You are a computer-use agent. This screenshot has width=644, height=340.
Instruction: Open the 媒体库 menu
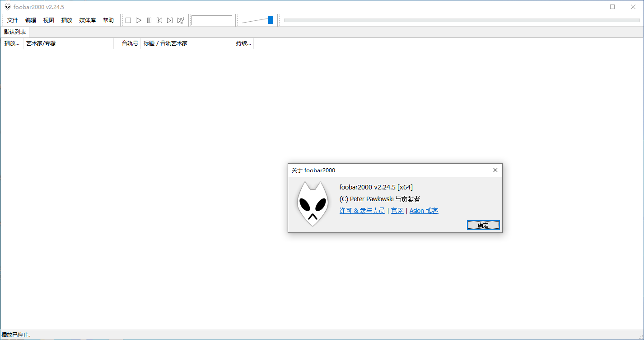pyautogui.click(x=88, y=20)
